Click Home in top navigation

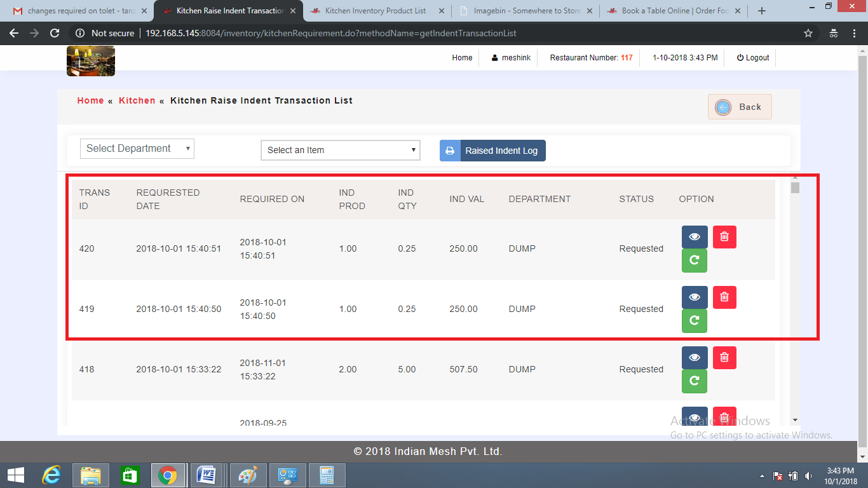coord(462,58)
